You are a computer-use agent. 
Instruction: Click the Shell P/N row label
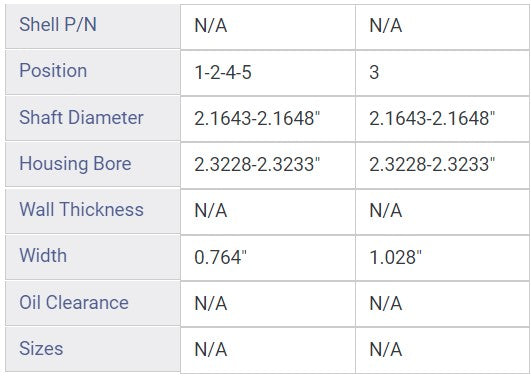click(x=58, y=24)
